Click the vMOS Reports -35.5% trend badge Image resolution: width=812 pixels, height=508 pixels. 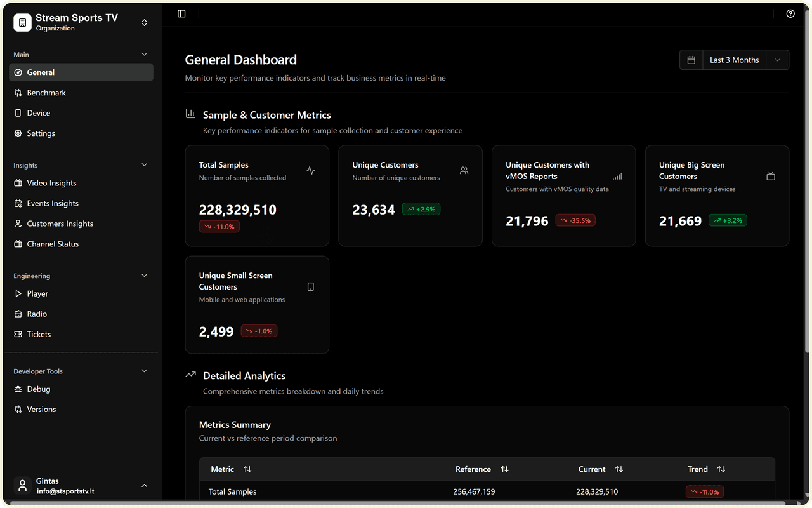(x=575, y=220)
